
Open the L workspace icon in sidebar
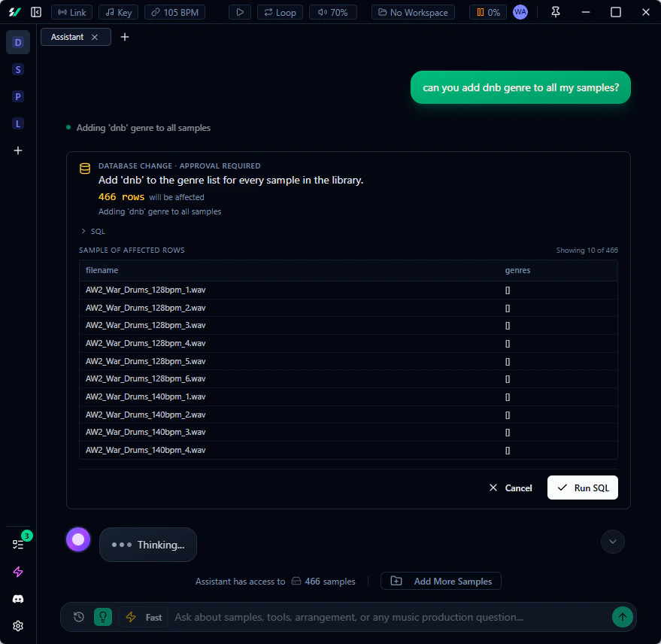click(x=17, y=123)
